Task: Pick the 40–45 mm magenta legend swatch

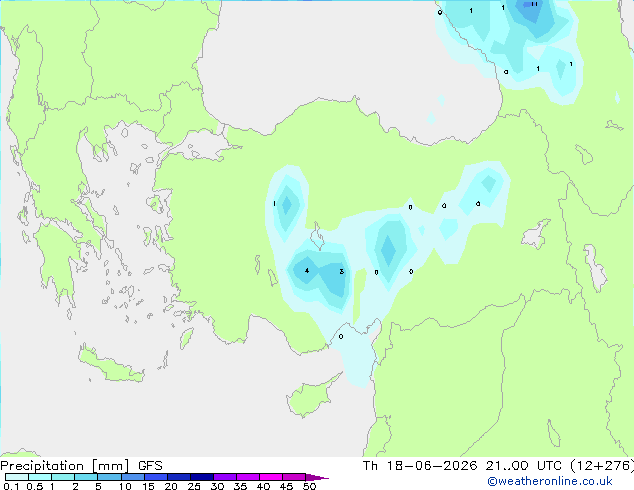Action: point(271,477)
